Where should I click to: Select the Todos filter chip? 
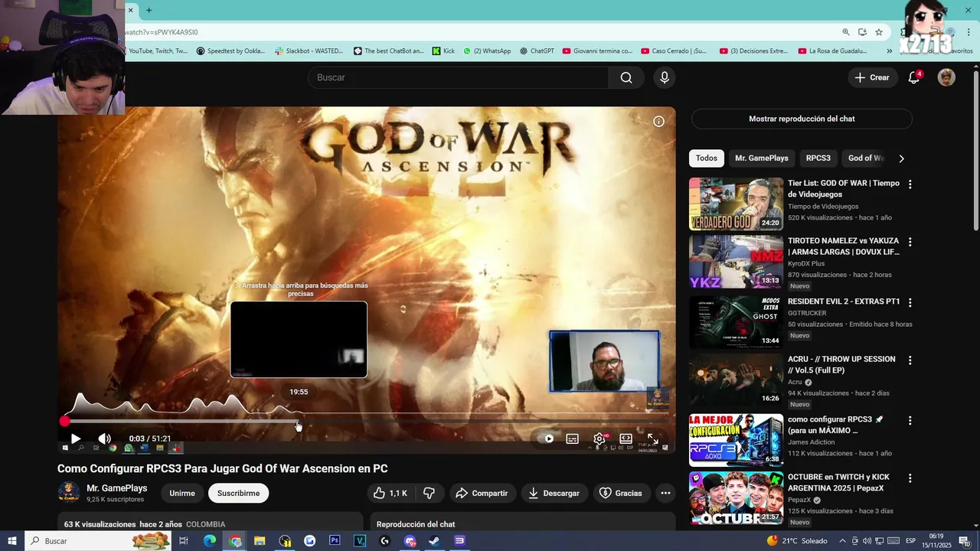pos(707,158)
